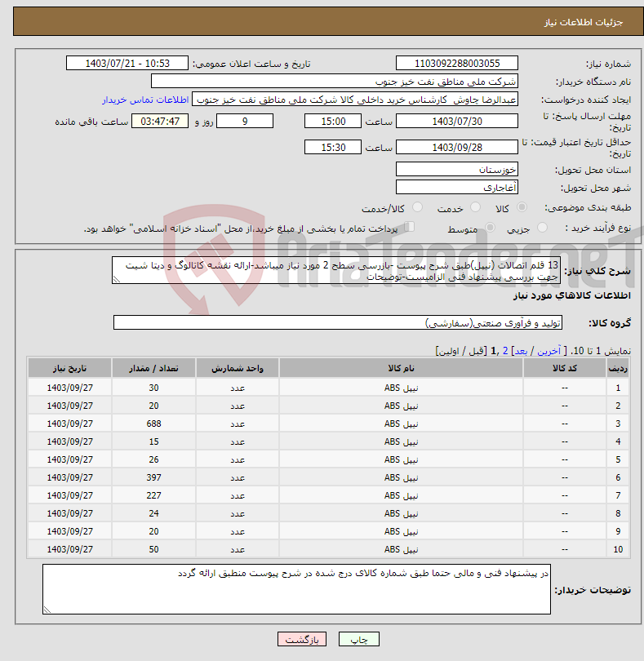The height and width of the screenshot is (661, 644).
Task: Click the اطلاعات کالاهای مورد نیاز section heading
Action: [572, 295]
